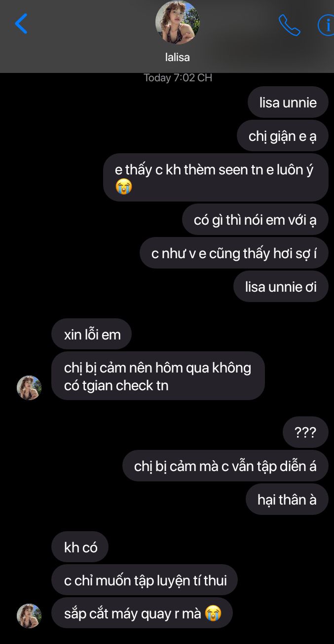Select the 'lisa unnie' message bubble
This screenshot has width=334, height=644.
click(288, 102)
